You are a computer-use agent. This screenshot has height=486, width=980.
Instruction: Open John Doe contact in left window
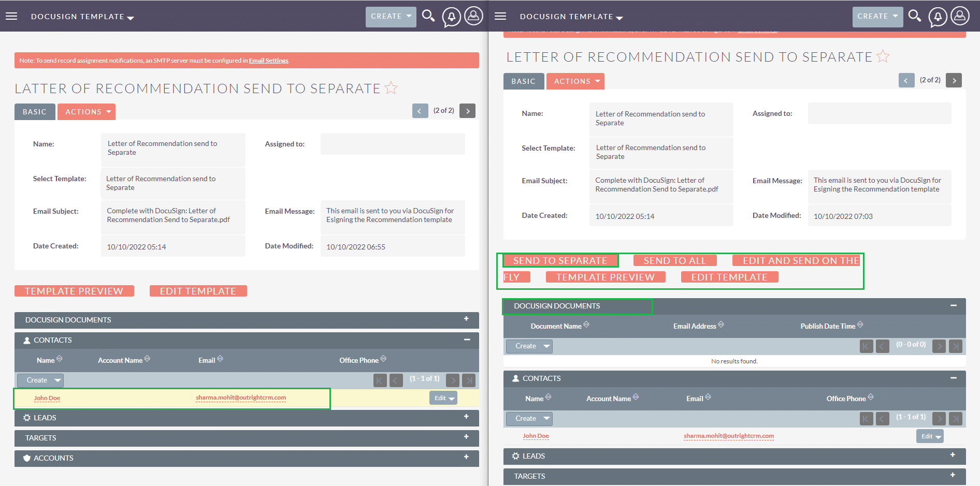click(x=47, y=398)
